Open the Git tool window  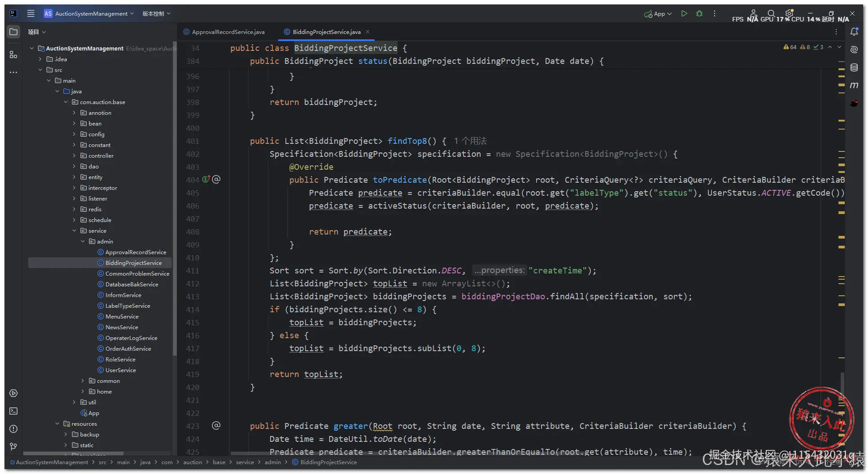point(13,447)
